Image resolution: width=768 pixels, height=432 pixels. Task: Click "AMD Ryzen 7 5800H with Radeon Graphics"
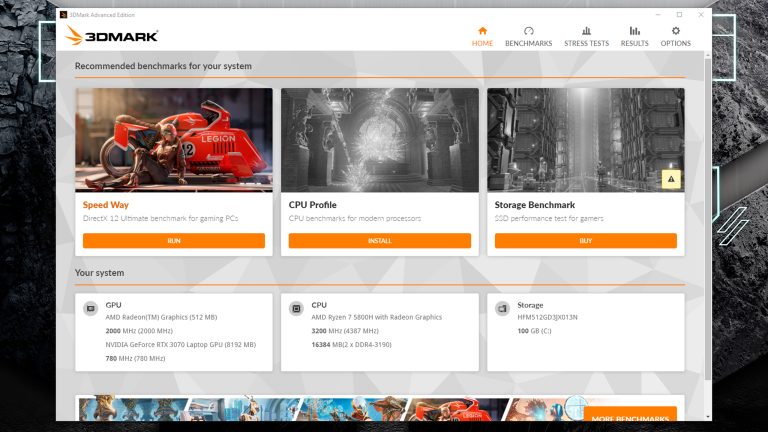[377, 317]
